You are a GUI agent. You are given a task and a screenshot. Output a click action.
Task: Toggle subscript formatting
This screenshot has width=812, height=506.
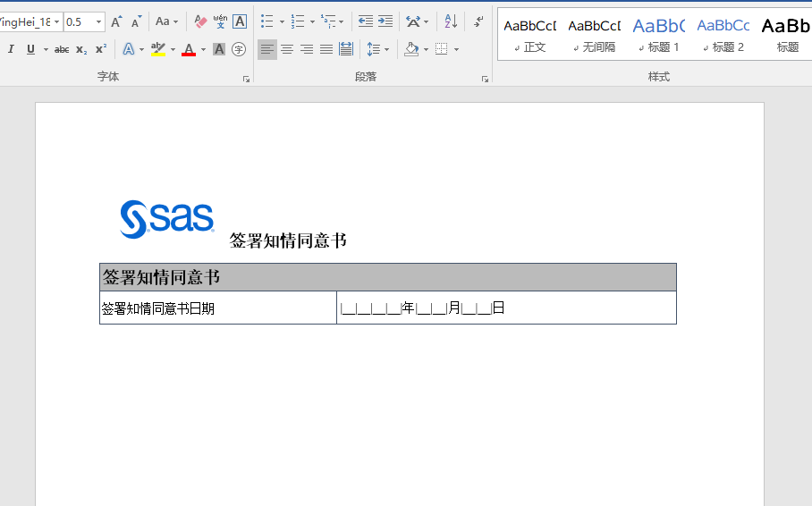tap(81, 49)
